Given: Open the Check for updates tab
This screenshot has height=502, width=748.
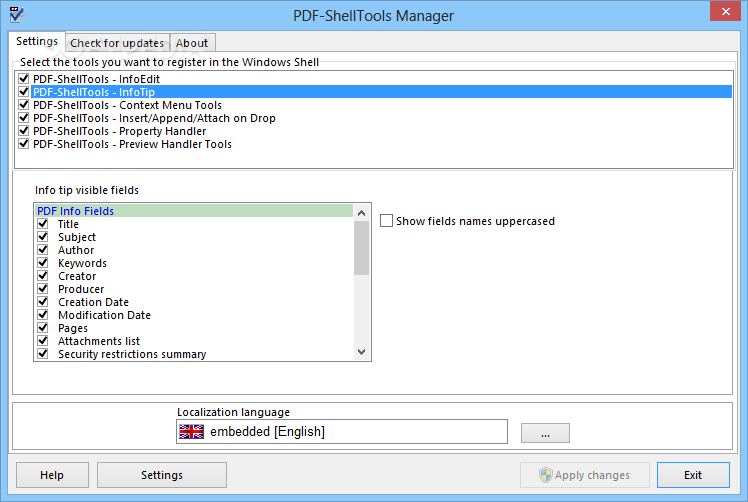Looking at the screenshot, I should 117,43.
